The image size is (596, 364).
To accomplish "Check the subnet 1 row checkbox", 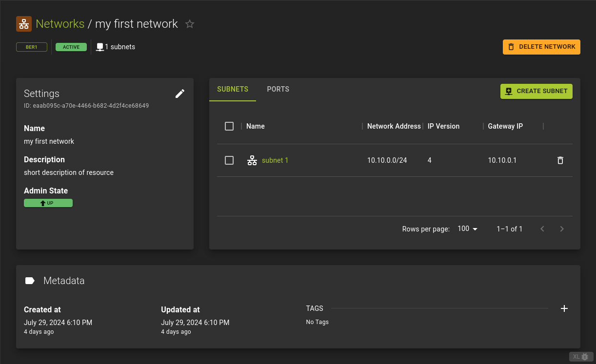I will [229, 160].
